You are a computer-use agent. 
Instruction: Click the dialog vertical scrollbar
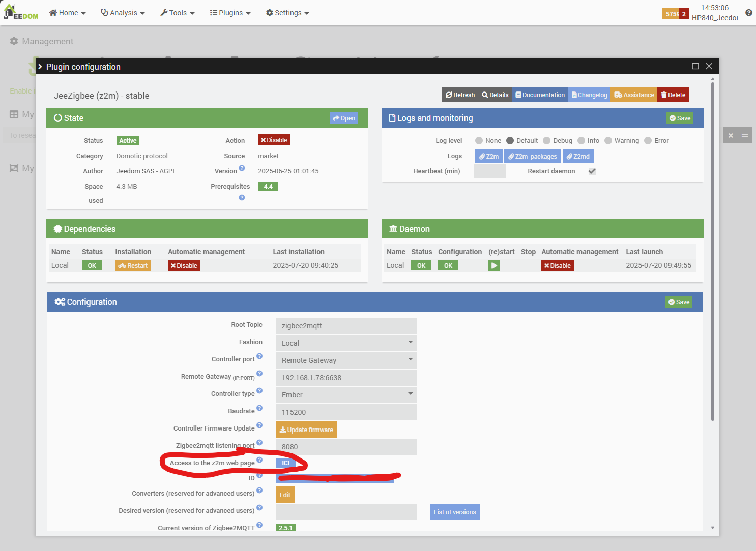point(712,254)
